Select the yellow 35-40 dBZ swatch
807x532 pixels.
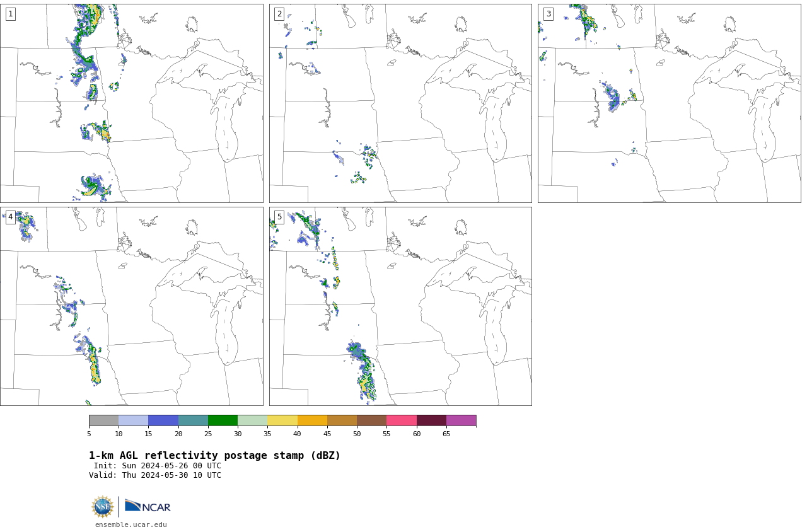[x=282, y=420]
